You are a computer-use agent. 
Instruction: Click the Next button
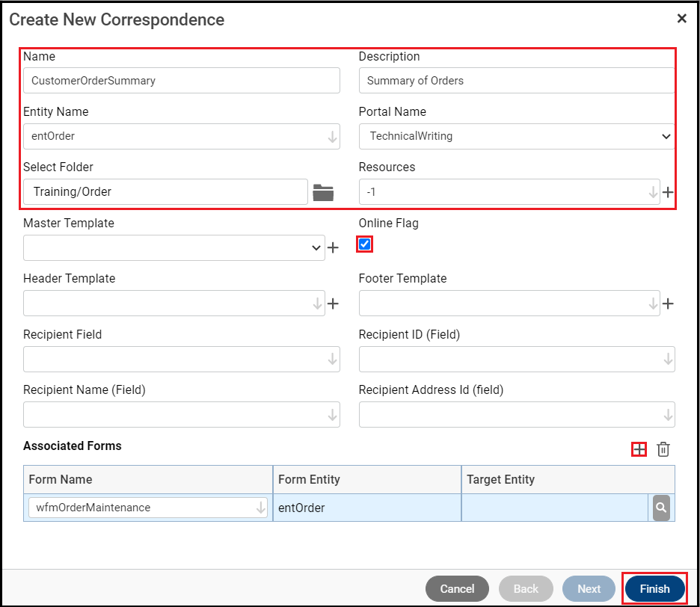(589, 589)
